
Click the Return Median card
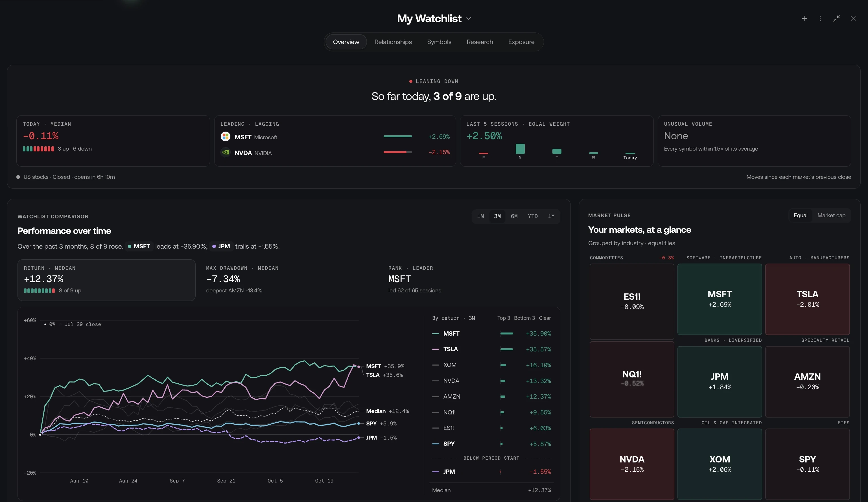(x=106, y=280)
